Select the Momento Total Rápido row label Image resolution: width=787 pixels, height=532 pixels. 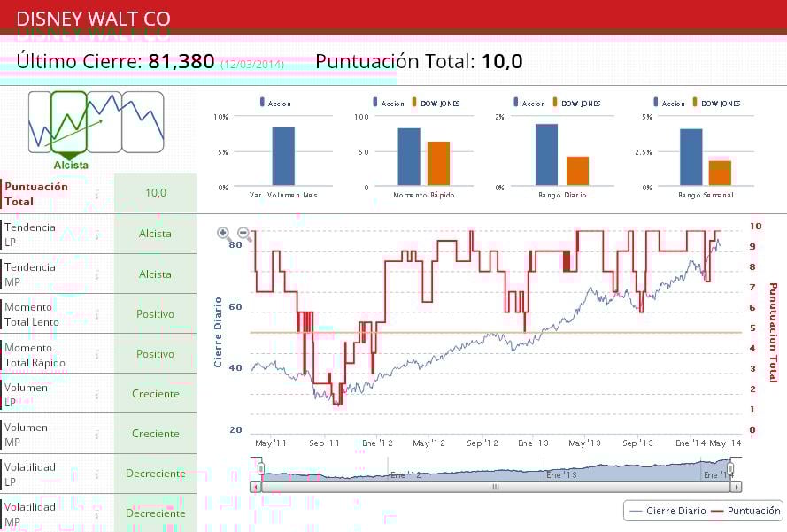coord(35,355)
